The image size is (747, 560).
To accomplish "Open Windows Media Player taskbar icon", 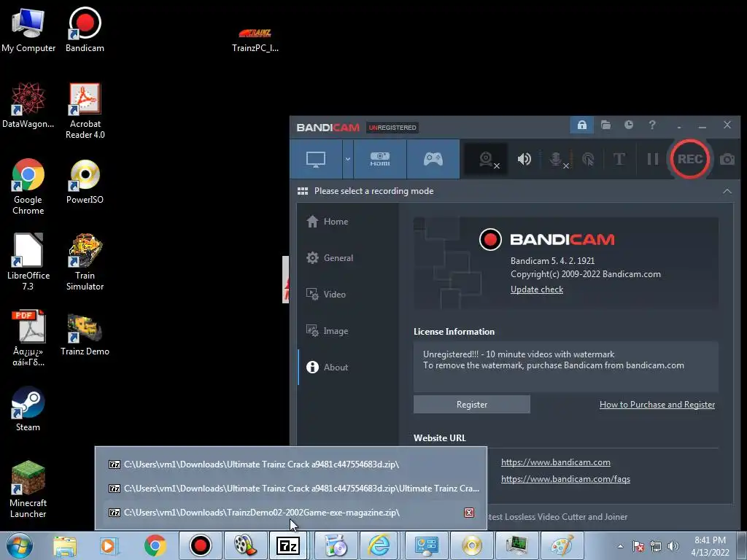I will (x=109, y=545).
